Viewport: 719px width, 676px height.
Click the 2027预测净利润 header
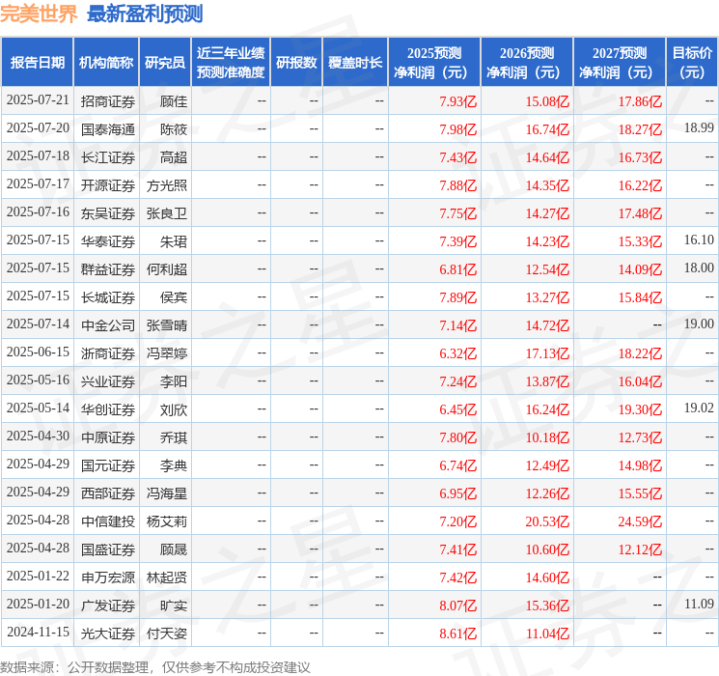(619, 62)
